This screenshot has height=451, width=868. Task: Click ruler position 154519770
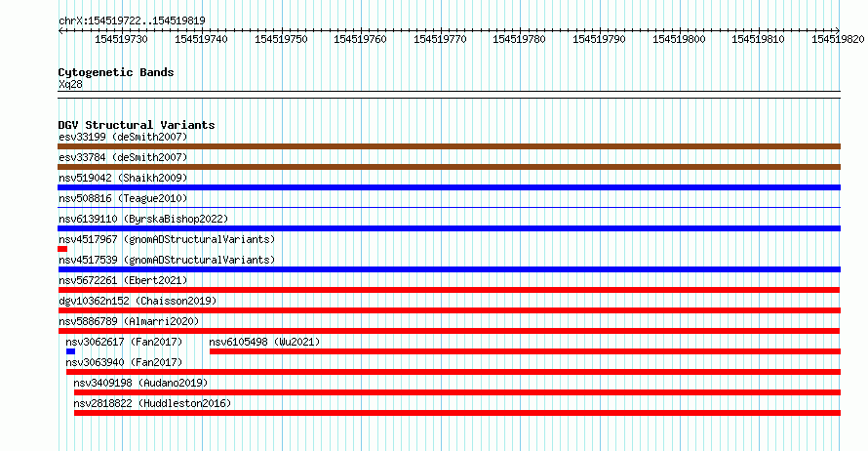[440, 39]
